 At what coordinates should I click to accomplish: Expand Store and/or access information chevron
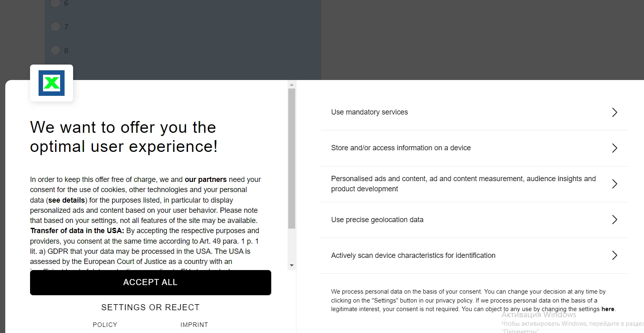pyautogui.click(x=614, y=148)
